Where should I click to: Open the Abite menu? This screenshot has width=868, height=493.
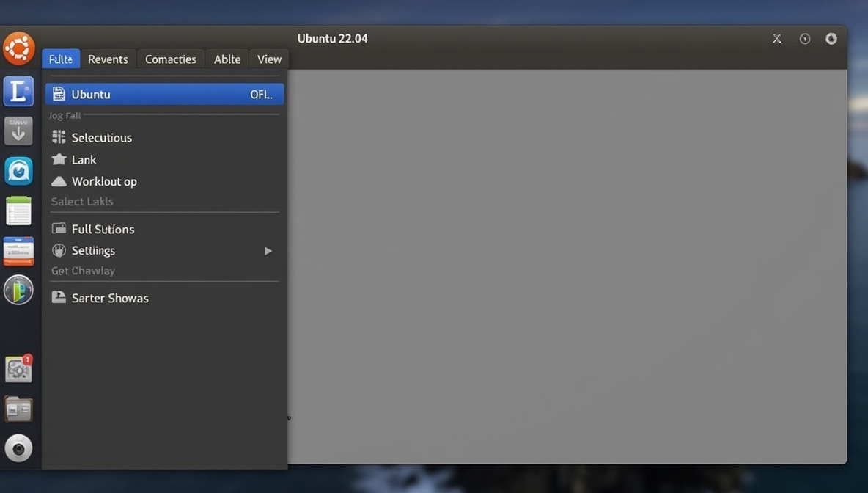pyautogui.click(x=227, y=59)
